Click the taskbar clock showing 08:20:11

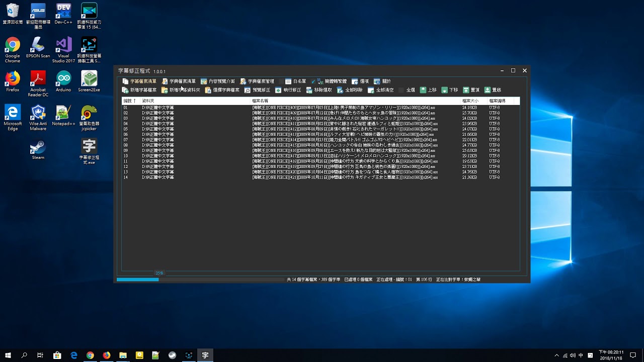(x=611, y=355)
